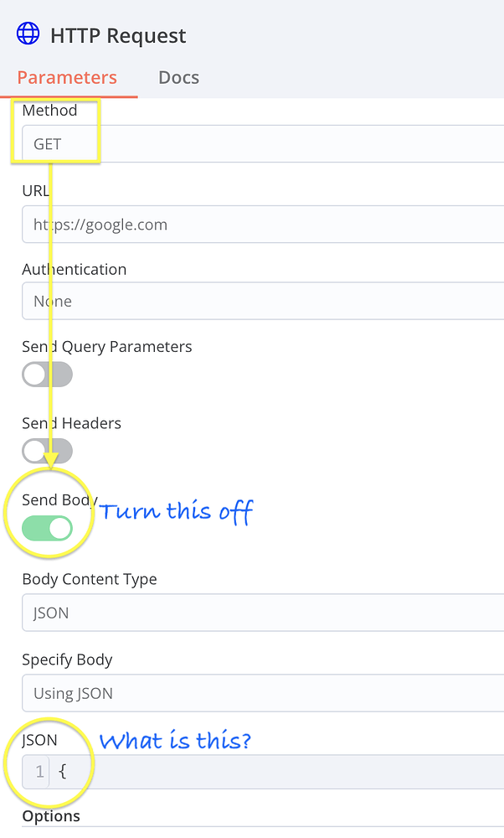Image resolution: width=504 pixels, height=838 pixels.
Task: Click the Options section label
Action: 51,815
